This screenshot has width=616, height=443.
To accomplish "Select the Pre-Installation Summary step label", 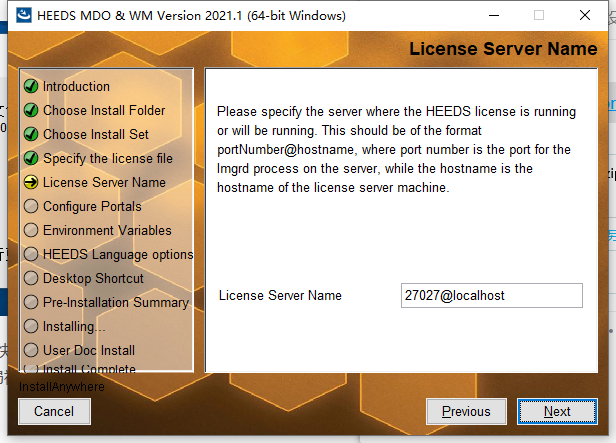I will pyautogui.click(x=116, y=302).
